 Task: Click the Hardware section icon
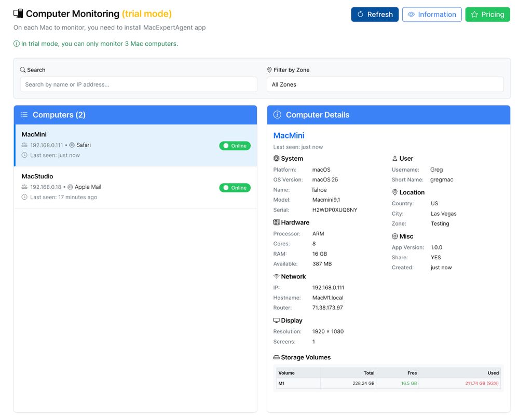tap(277, 222)
